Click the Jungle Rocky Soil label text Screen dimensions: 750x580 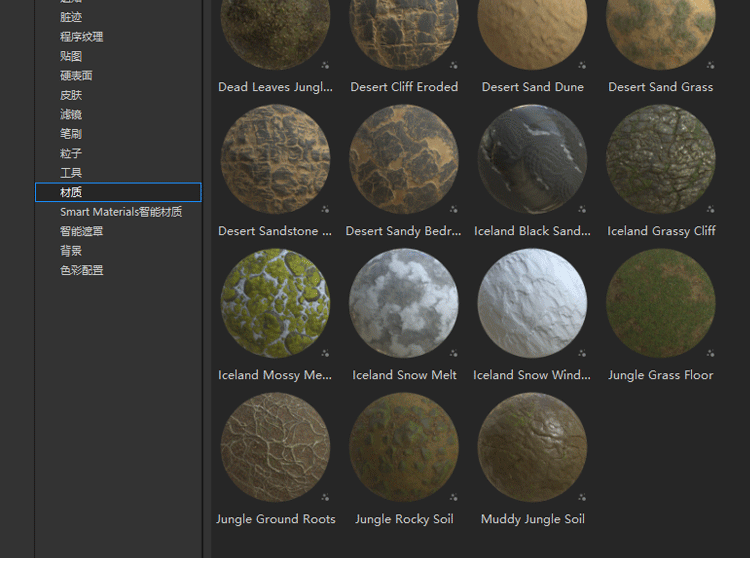[404, 519]
